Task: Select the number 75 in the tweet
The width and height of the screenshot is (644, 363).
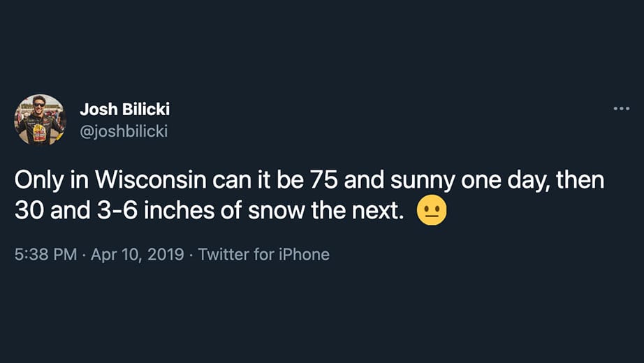Action: tap(323, 180)
